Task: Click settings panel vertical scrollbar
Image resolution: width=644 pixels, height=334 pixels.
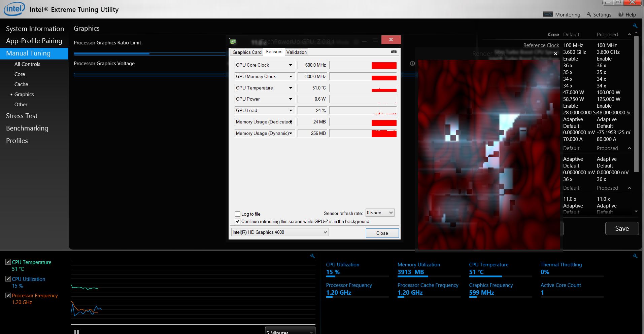Action: (x=636, y=104)
